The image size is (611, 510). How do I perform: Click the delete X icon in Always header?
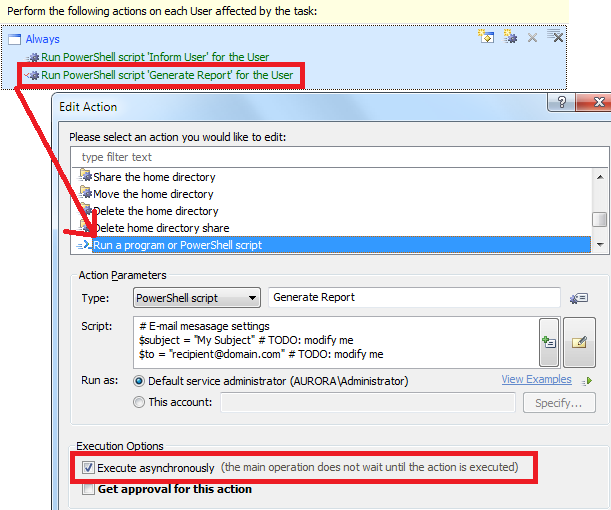pyautogui.click(x=532, y=38)
